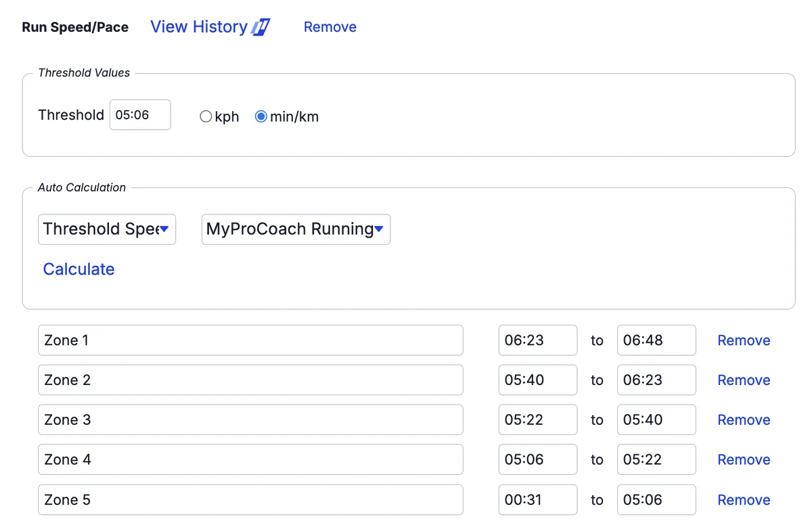Remove the Zone 4 row
The height and width of the screenshot is (527, 812).
point(744,460)
